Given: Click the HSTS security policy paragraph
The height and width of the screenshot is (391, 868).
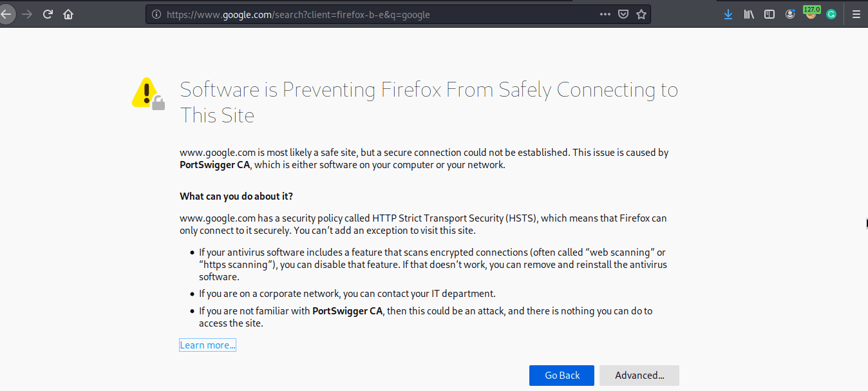Looking at the screenshot, I should coord(423,224).
